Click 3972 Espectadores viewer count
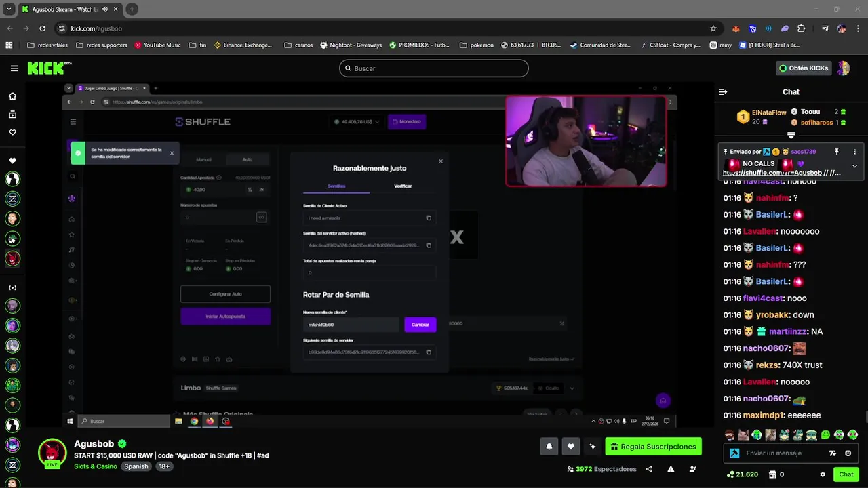This screenshot has height=488, width=868. pyautogui.click(x=602, y=469)
